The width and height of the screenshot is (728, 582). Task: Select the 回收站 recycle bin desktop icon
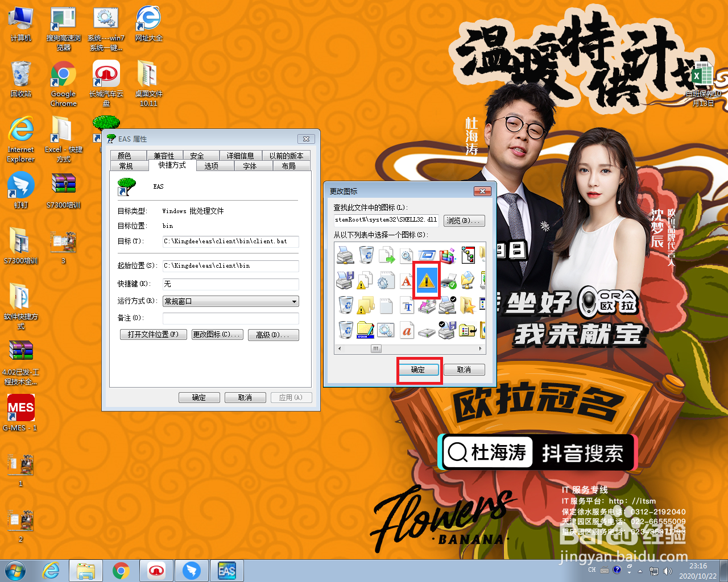click(x=21, y=80)
